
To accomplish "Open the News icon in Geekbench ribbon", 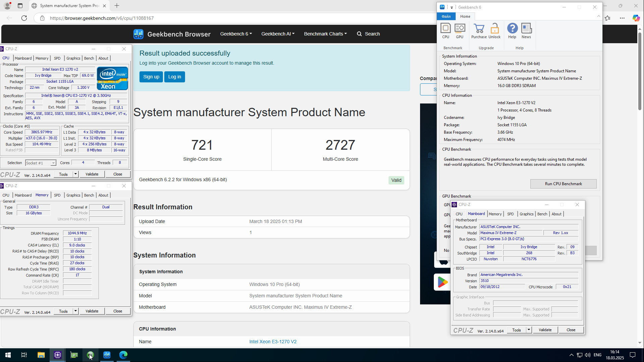I will [x=526, y=31].
